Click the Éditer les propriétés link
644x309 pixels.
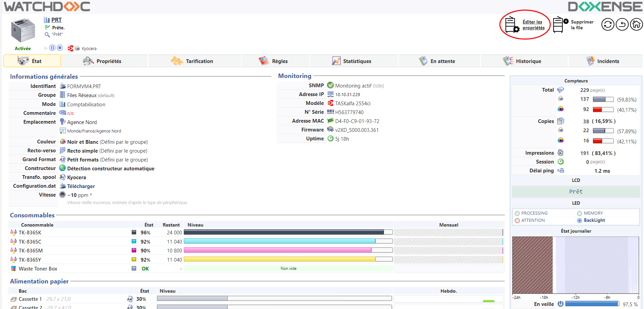(x=533, y=25)
